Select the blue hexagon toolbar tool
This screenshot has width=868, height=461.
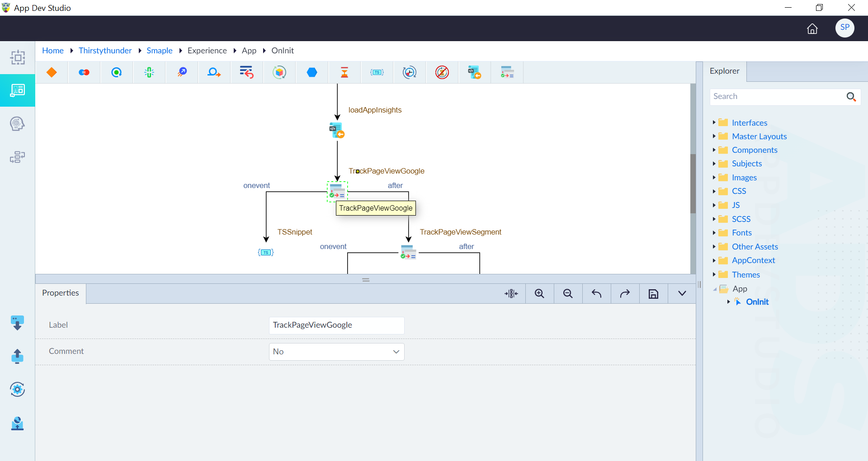click(312, 72)
